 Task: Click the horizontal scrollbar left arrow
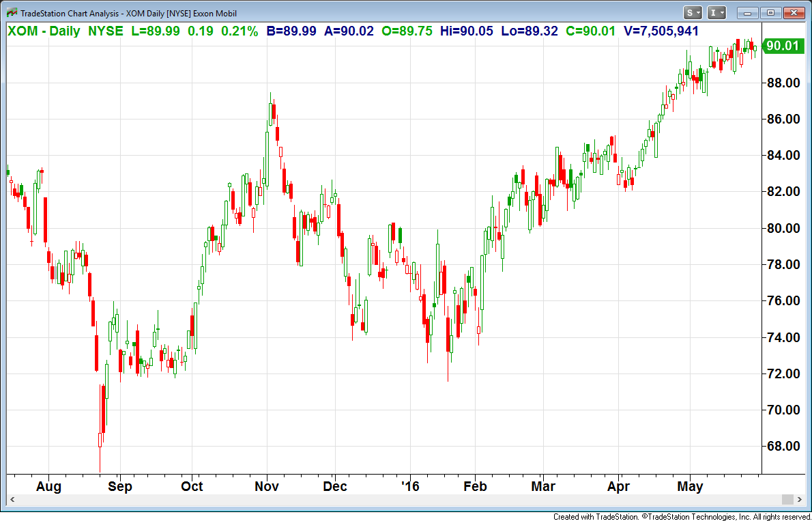click(x=12, y=500)
